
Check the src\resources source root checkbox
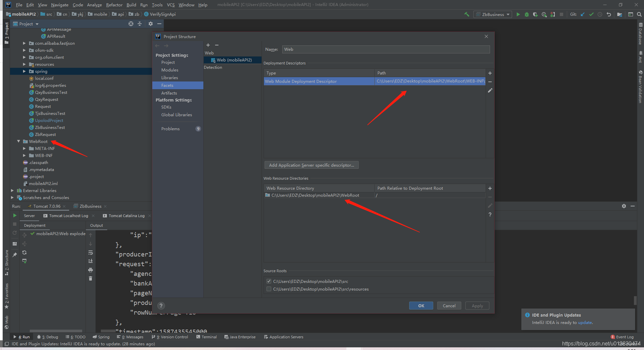coord(269,289)
